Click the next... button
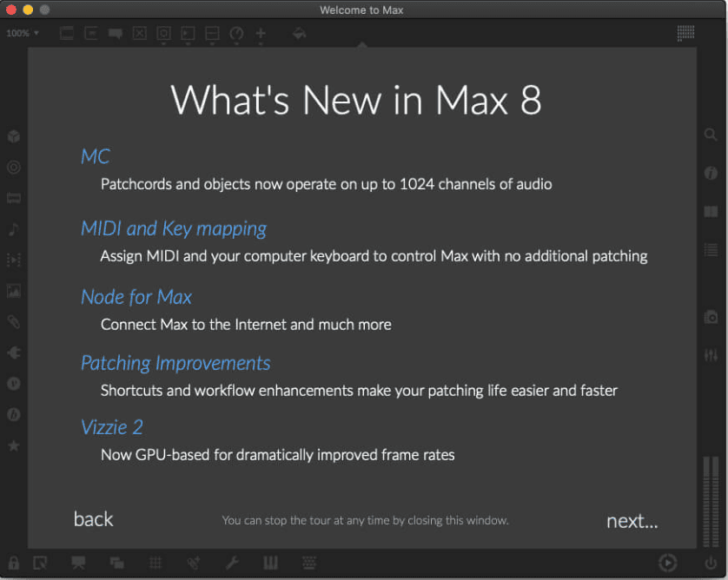Viewport: 728px width, 580px height. pyautogui.click(x=632, y=521)
